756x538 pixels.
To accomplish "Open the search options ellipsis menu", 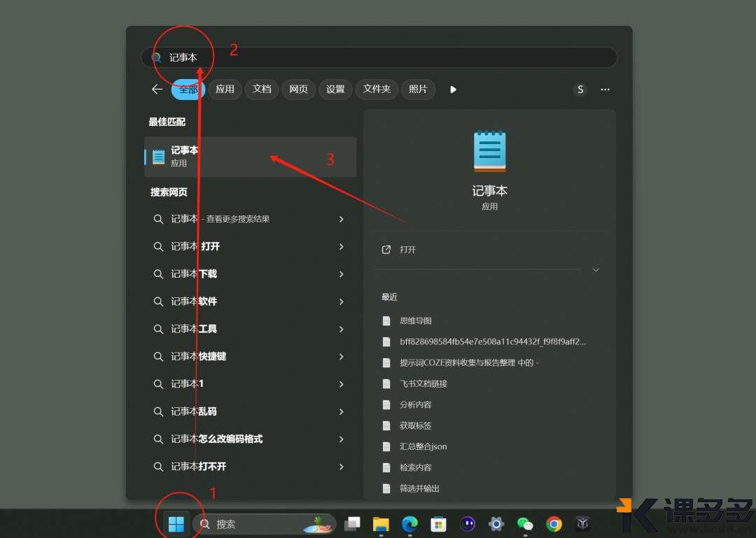I will pos(605,90).
